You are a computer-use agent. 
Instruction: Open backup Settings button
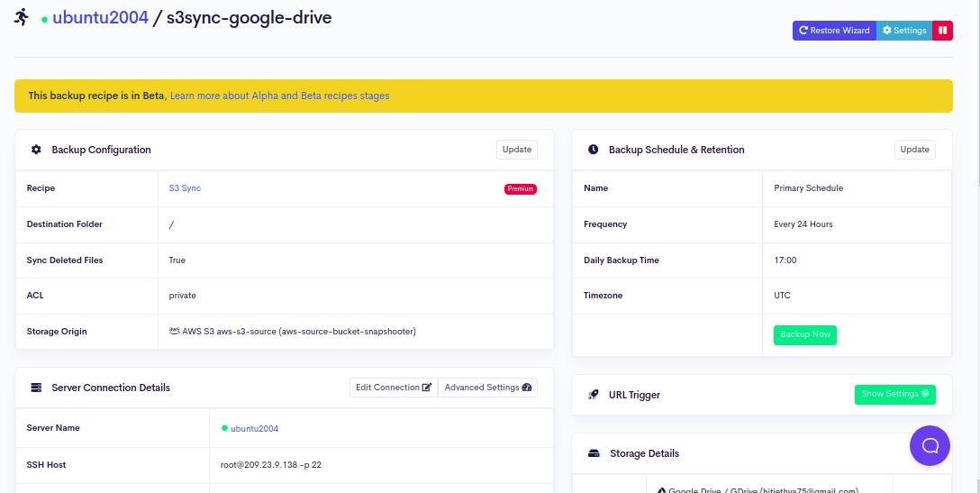click(x=904, y=31)
